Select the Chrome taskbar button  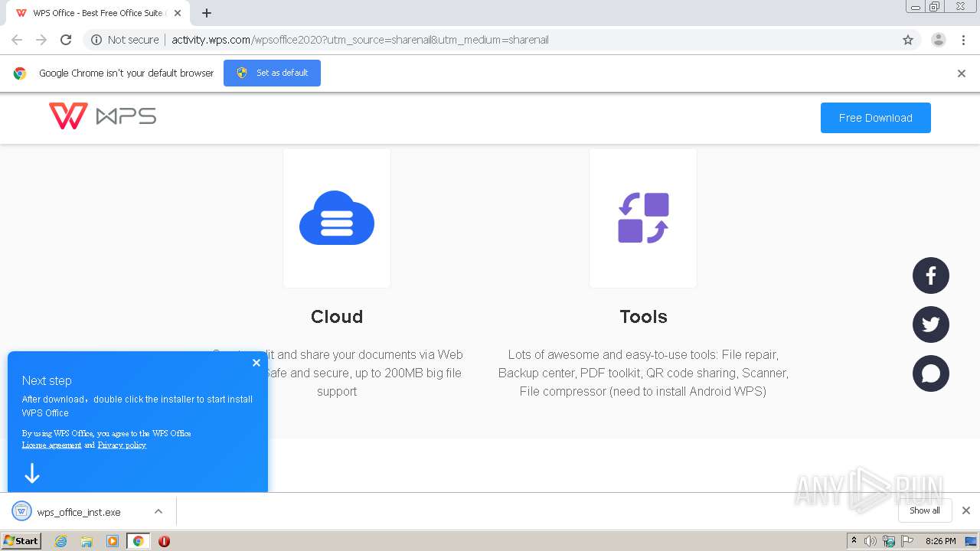click(139, 541)
